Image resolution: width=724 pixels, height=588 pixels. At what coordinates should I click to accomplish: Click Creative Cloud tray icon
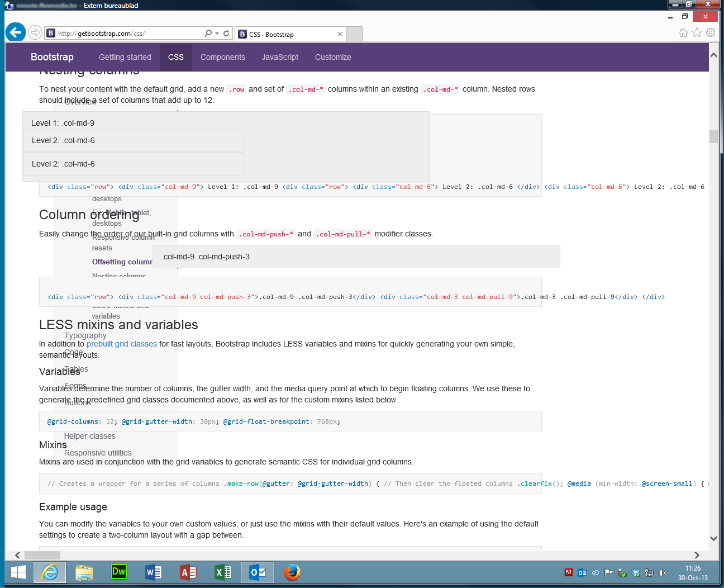click(x=596, y=572)
